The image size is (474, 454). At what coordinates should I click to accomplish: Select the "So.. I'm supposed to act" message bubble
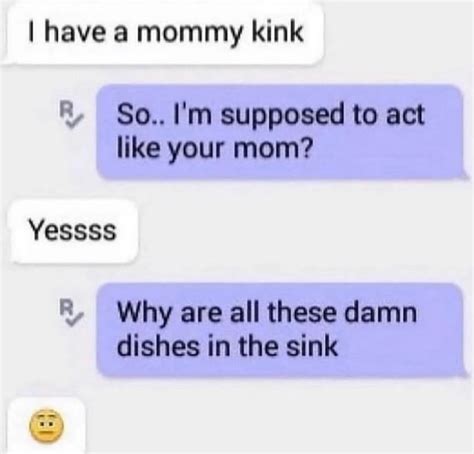click(281, 132)
